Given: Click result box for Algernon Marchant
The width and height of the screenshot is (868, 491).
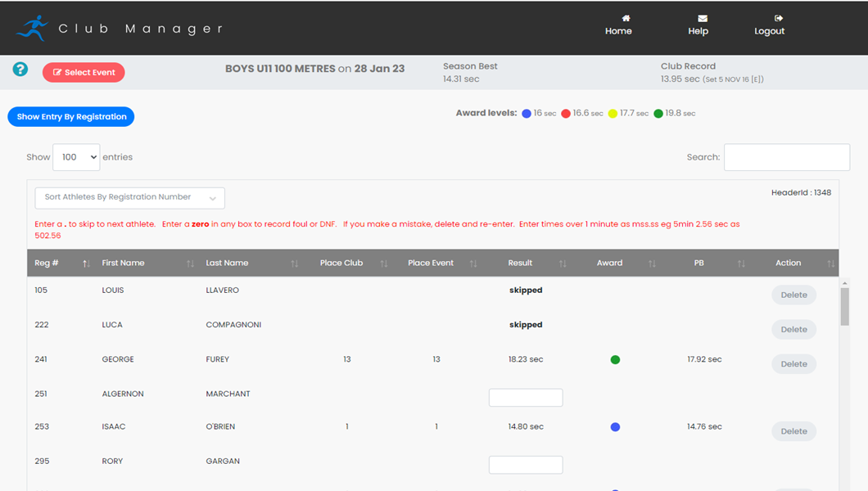Looking at the screenshot, I should 525,398.
